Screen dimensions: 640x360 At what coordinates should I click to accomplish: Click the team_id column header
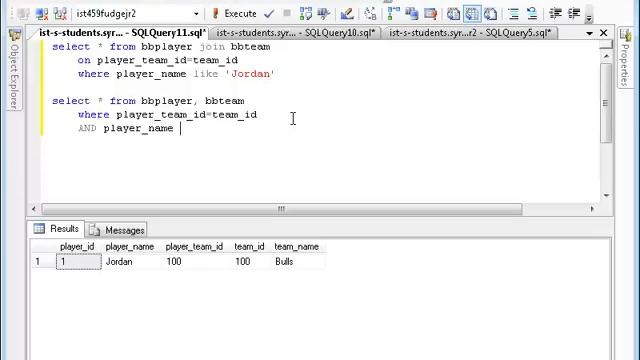[x=249, y=247]
